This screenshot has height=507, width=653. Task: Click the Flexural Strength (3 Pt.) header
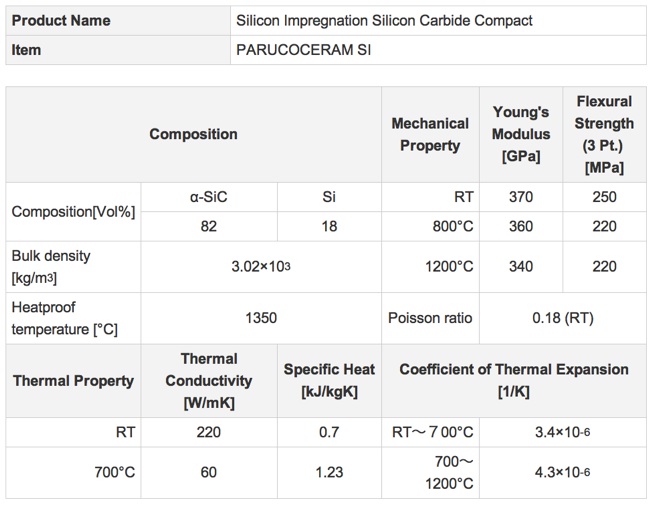pos(604,134)
